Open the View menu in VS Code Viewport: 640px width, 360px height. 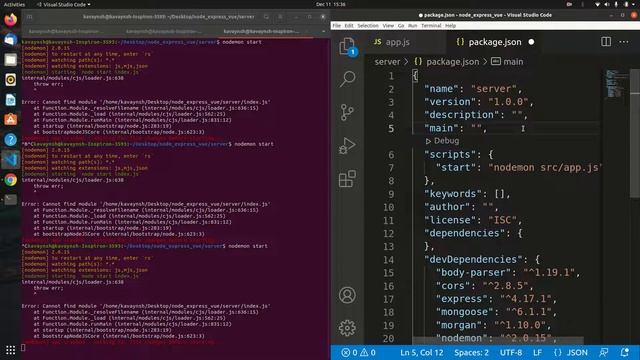(388, 26)
